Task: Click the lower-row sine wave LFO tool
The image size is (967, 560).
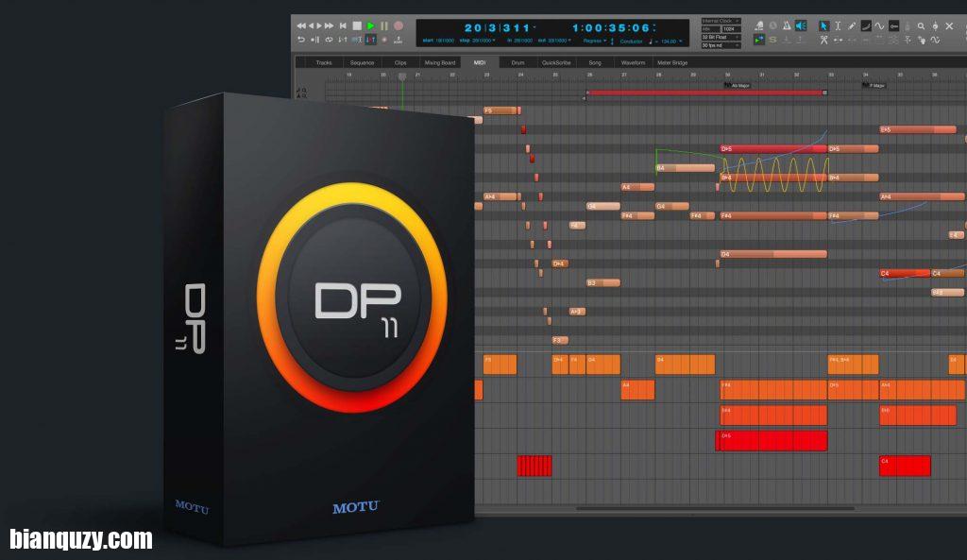Action: tap(935, 40)
